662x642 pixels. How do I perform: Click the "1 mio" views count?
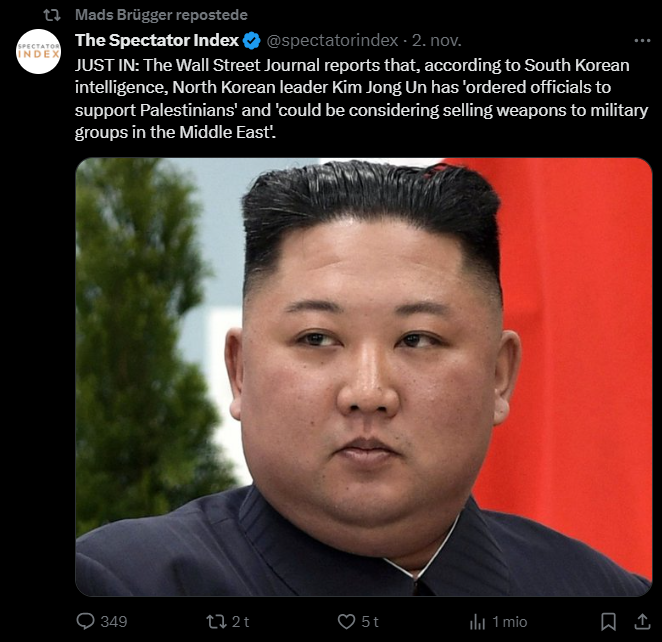click(510, 622)
